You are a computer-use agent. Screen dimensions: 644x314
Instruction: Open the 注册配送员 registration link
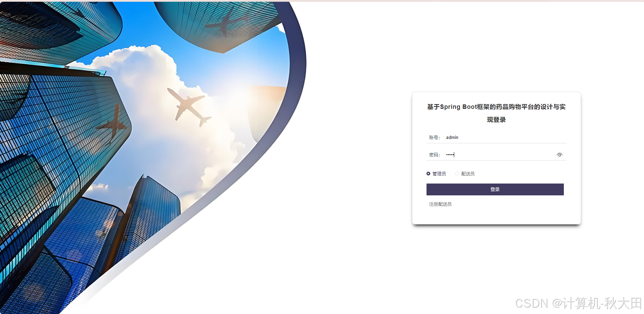pos(440,204)
